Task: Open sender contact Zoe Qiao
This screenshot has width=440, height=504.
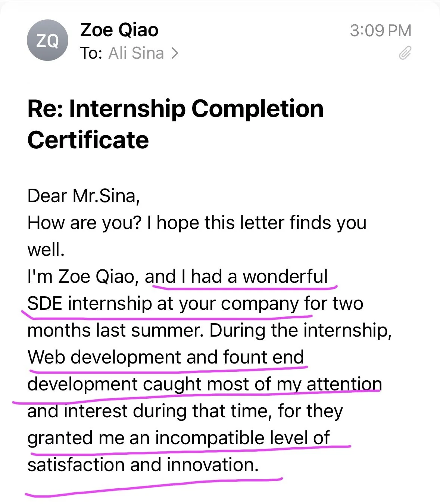Action: click(119, 30)
